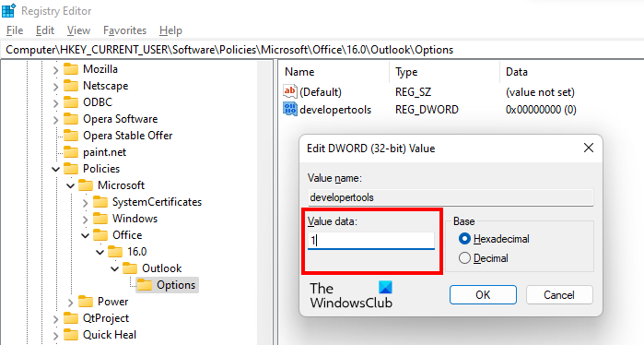The image size is (644, 345).
Task: Collapse the Outlook key node
Action: click(x=114, y=269)
